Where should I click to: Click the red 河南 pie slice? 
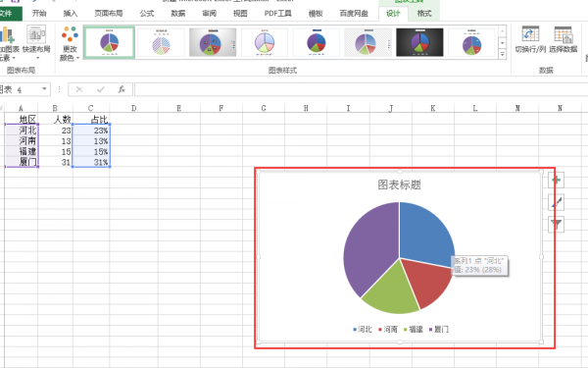pyautogui.click(x=427, y=282)
